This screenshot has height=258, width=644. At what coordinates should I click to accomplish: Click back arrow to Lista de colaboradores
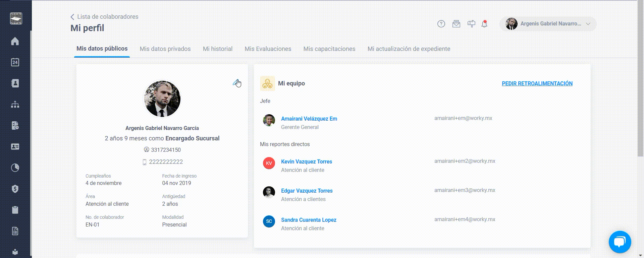coord(72,17)
